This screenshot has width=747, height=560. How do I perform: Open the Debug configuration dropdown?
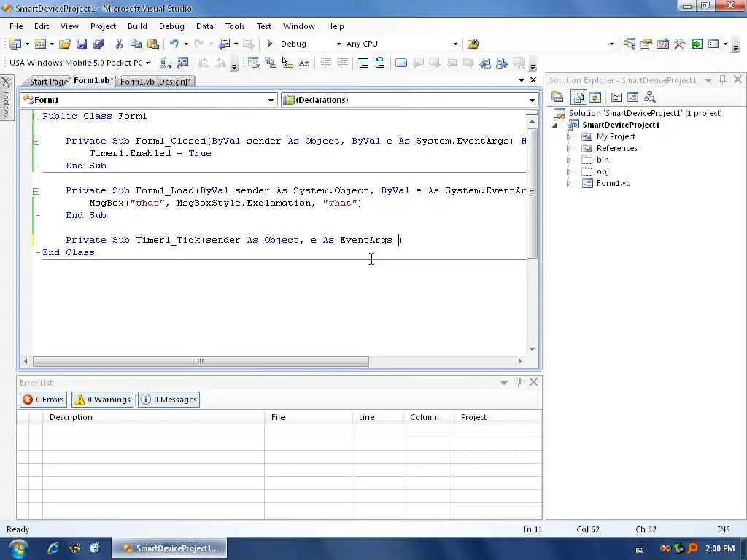tap(338, 44)
